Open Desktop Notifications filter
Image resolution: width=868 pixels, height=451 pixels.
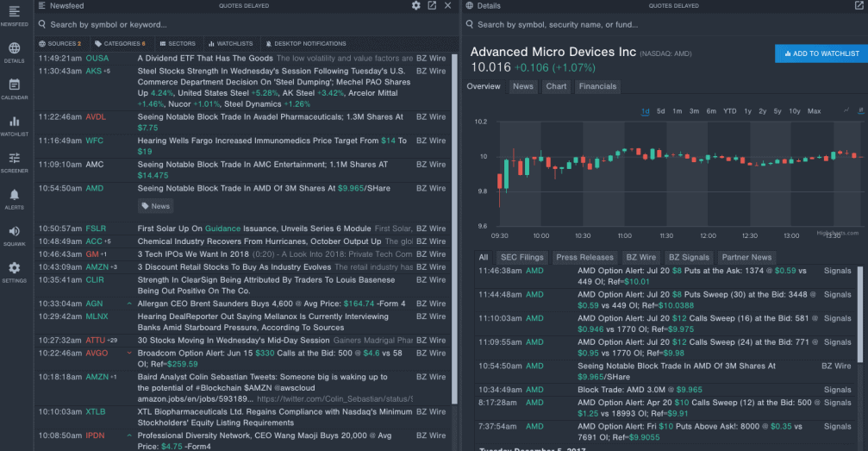tap(306, 43)
